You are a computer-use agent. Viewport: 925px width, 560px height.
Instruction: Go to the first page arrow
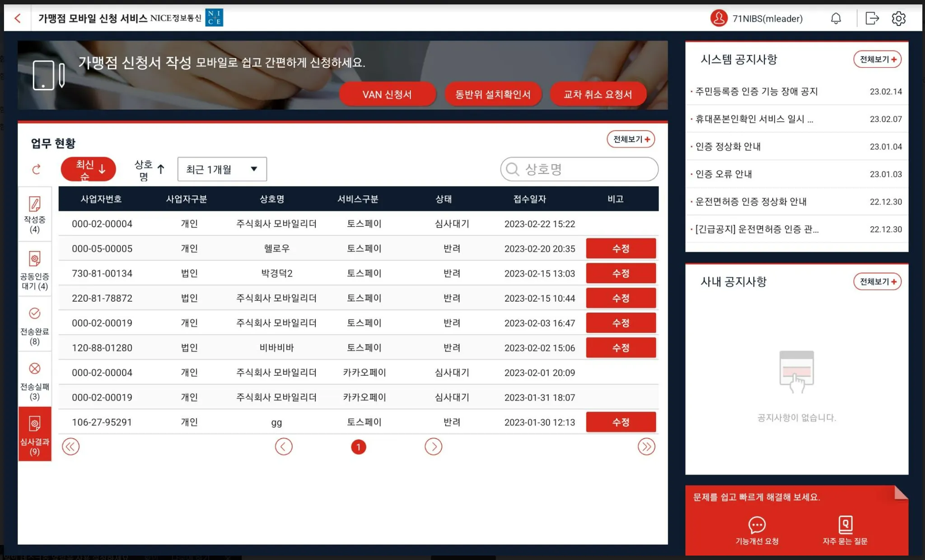coord(71,447)
